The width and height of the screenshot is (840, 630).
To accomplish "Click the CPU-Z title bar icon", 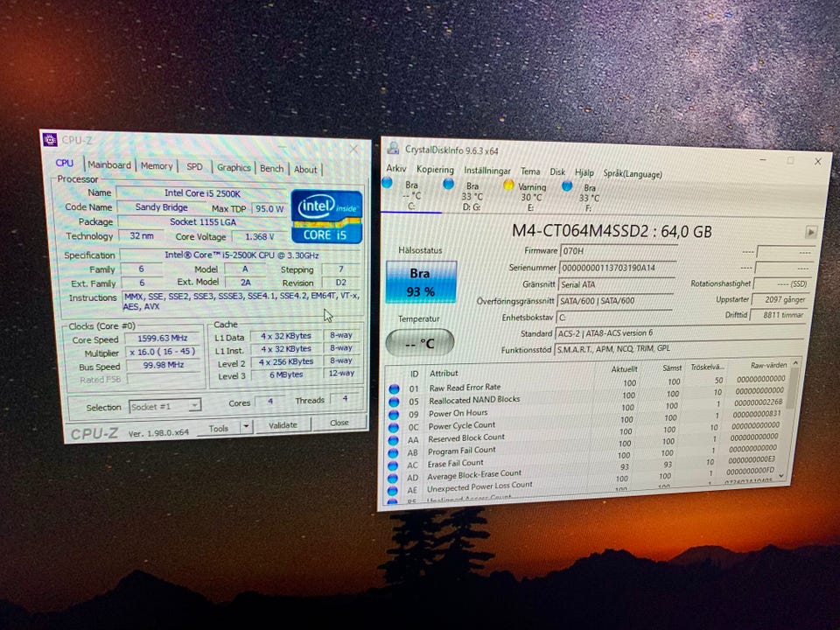I will pos(52,139).
